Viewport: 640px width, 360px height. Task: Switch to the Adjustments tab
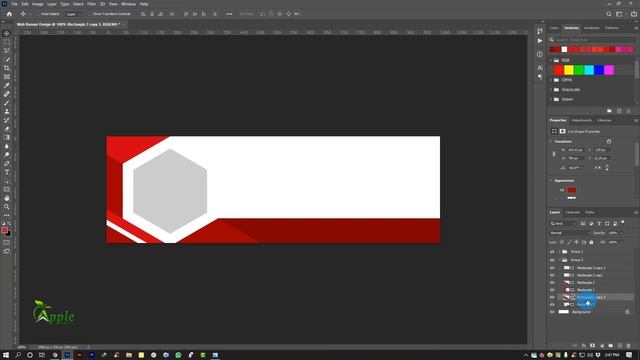[582, 120]
